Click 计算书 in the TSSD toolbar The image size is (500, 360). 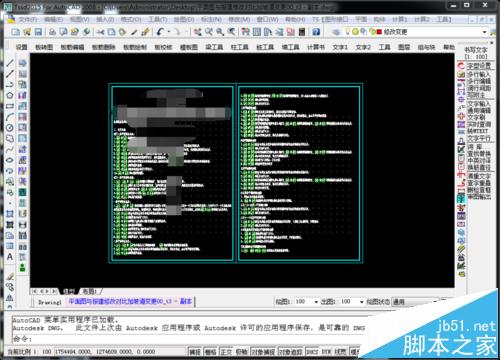316,47
